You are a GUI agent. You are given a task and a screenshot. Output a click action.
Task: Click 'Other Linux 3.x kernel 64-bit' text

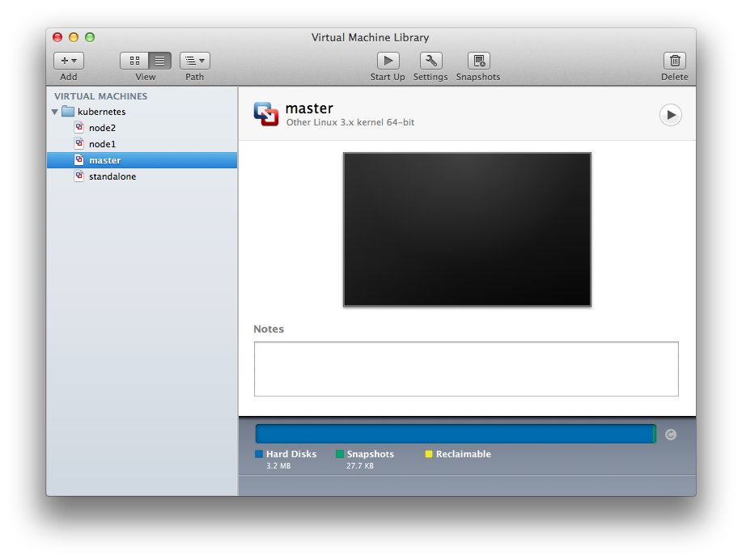350,122
